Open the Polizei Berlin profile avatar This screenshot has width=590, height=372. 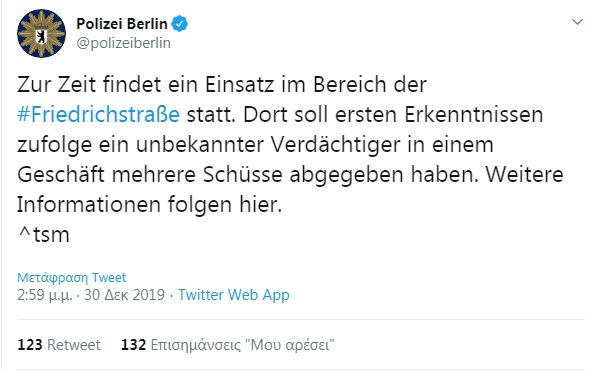pyautogui.click(x=41, y=33)
